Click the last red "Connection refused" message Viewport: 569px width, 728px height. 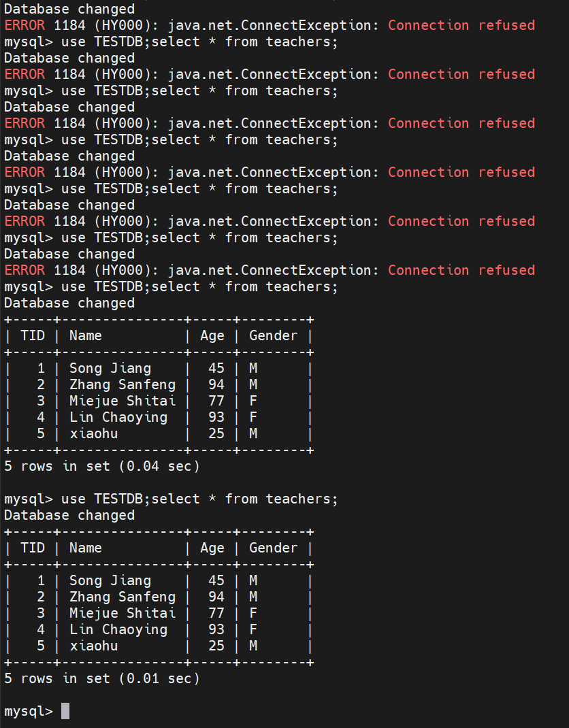(461, 270)
